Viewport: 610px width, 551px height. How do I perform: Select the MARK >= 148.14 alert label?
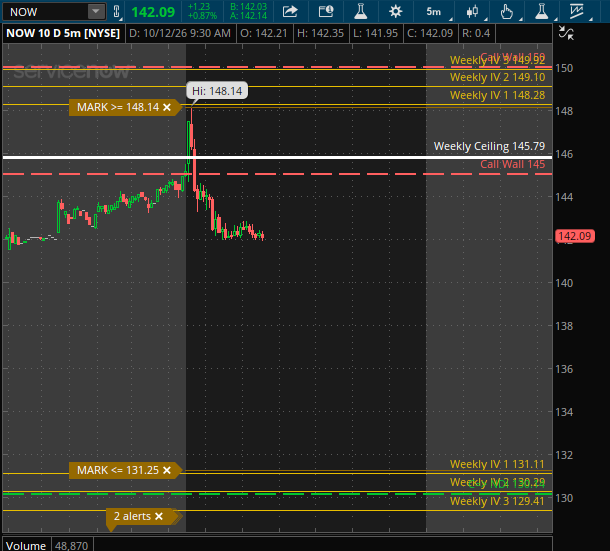click(x=118, y=107)
